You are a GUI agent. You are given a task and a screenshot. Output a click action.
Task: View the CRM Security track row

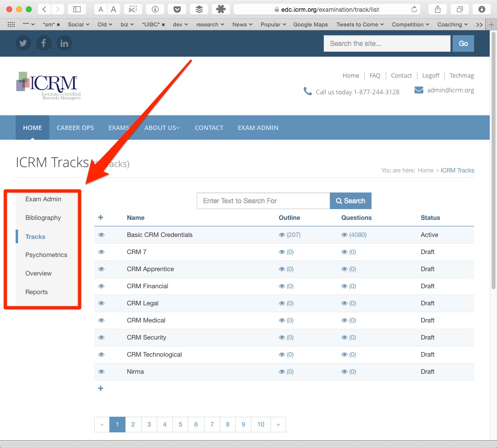coord(101,338)
